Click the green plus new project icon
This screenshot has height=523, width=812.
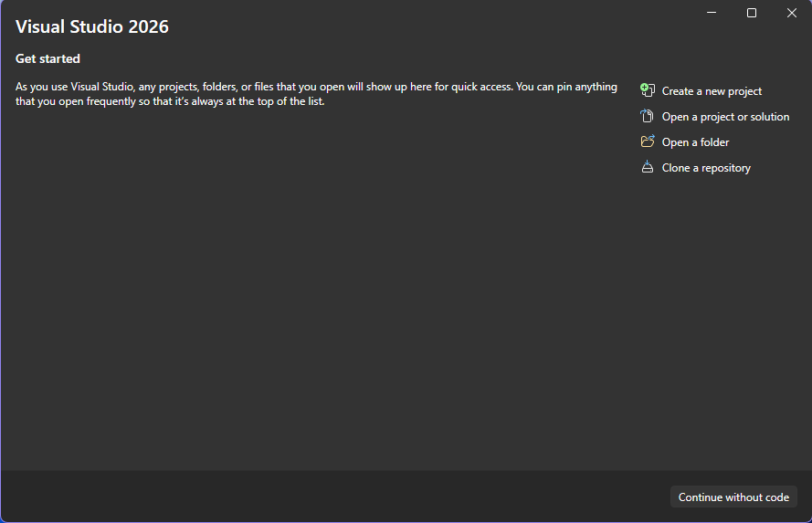[648, 90]
